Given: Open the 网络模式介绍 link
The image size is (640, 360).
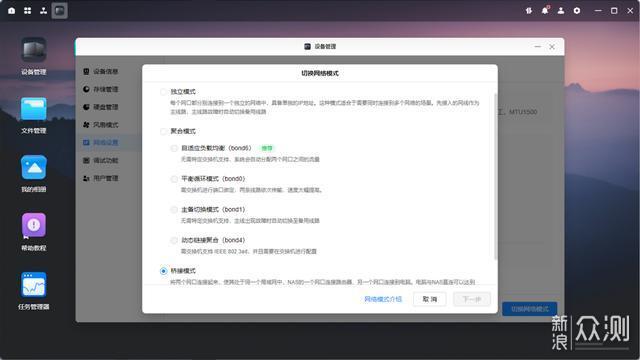Looking at the screenshot, I should point(383,299).
